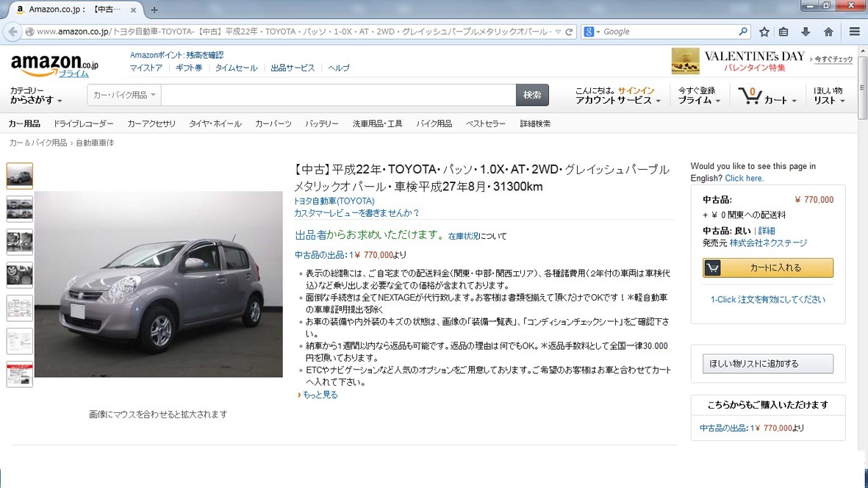868x488 pixels.
Task: Open the shopping cart icon
Action: (750, 96)
